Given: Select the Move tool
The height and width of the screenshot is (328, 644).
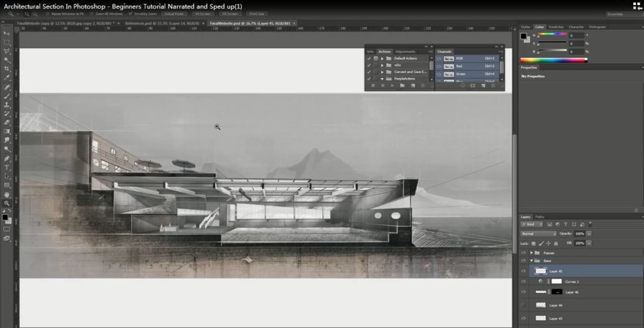Looking at the screenshot, I should pyautogui.click(x=6, y=33).
